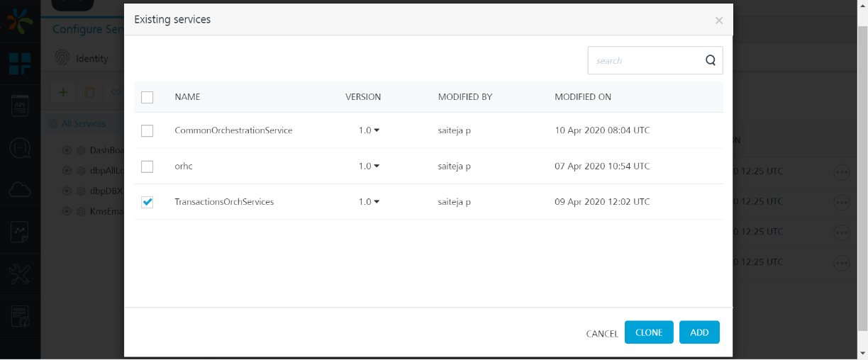Open the tools wrench sidebar icon
The width and height of the screenshot is (868, 360).
[20, 274]
